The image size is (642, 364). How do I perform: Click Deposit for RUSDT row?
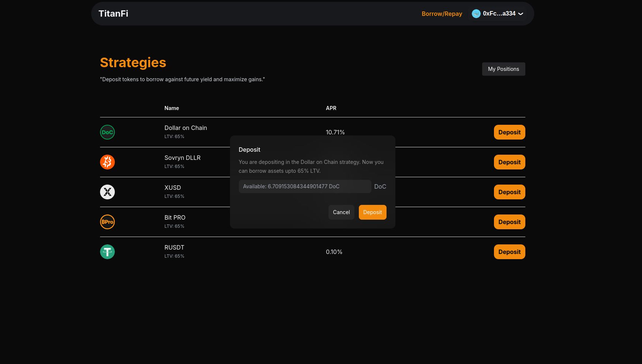pos(509,252)
